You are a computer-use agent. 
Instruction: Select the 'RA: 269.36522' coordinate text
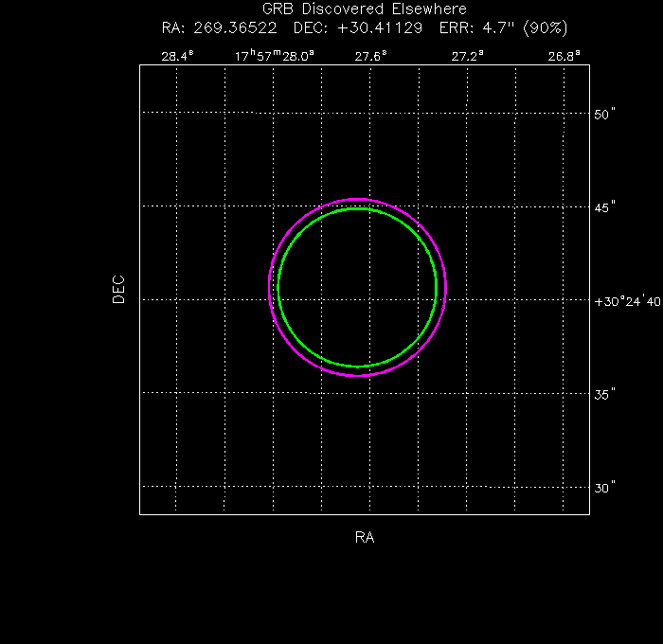(220, 28)
